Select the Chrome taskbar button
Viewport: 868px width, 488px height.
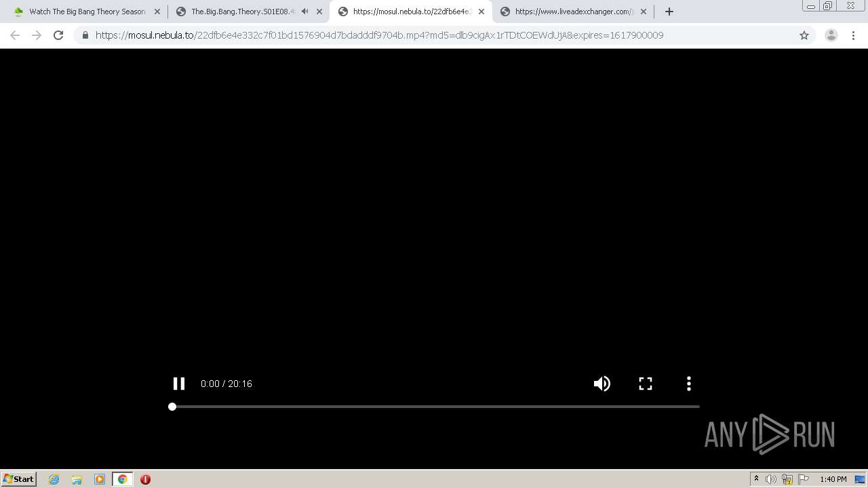tap(122, 479)
